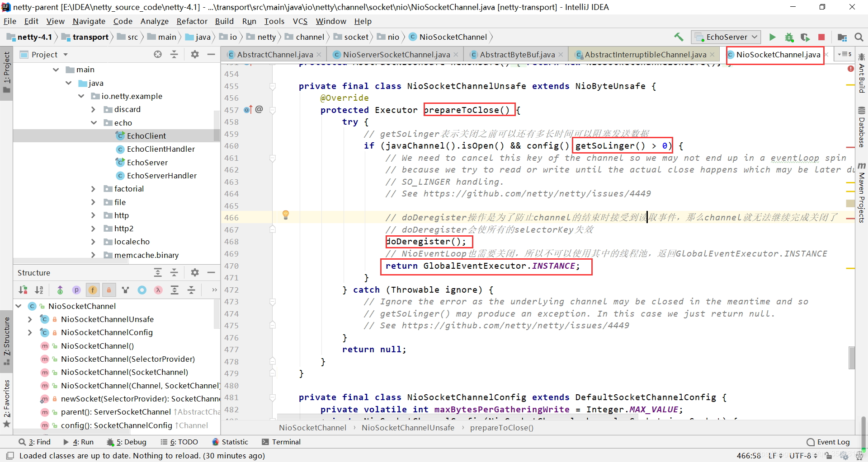Build project with hammer icon

coord(679,37)
